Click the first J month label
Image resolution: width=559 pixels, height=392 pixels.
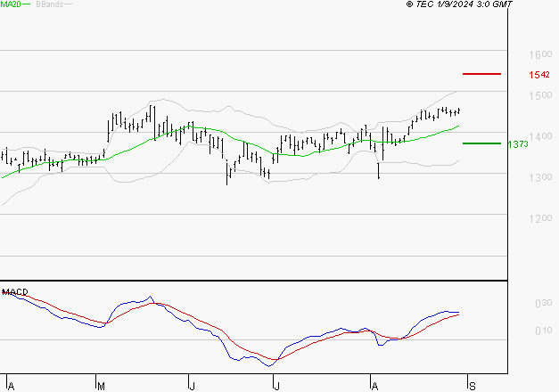(192, 387)
